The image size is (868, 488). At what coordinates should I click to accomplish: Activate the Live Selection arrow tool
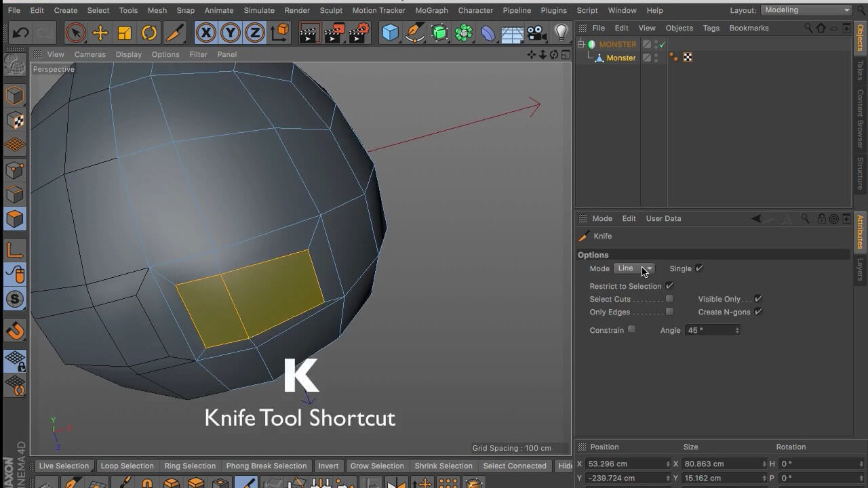pos(75,31)
